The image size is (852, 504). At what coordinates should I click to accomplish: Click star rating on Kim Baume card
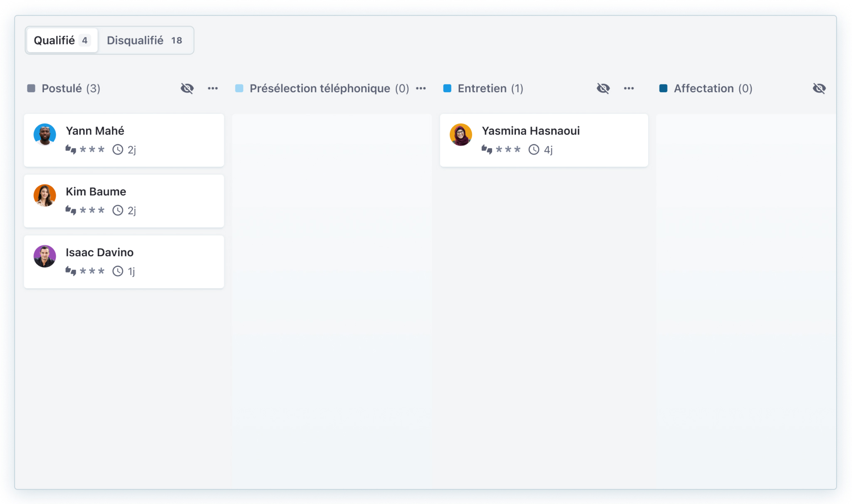[92, 210]
